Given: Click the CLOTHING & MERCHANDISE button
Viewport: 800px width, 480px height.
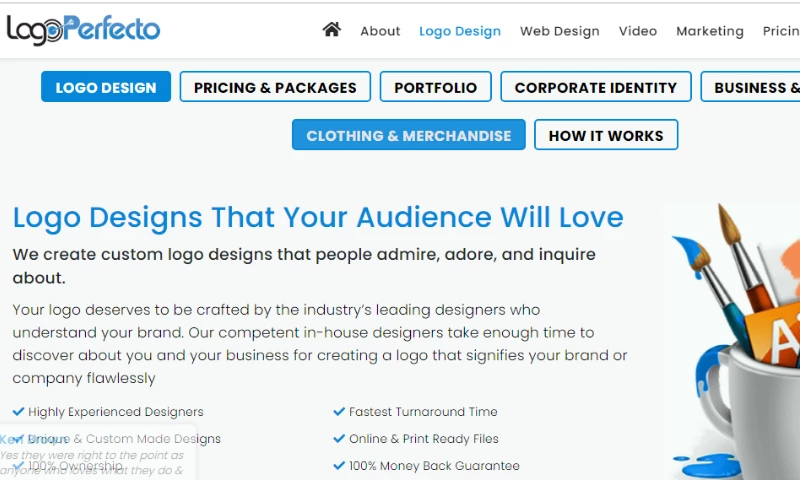Looking at the screenshot, I should 408,135.
